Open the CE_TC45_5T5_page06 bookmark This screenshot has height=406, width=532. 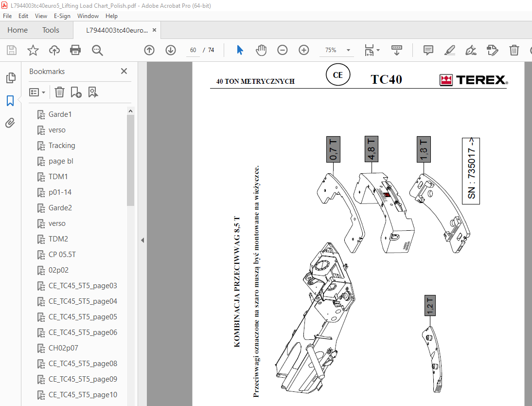pyautogui.click(x=83, y=332)
